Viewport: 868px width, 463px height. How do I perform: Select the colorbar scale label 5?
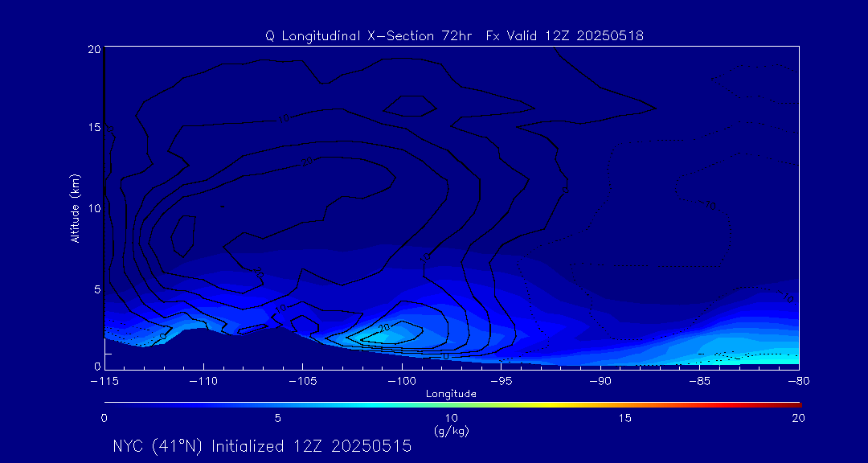tap(278, 418)
